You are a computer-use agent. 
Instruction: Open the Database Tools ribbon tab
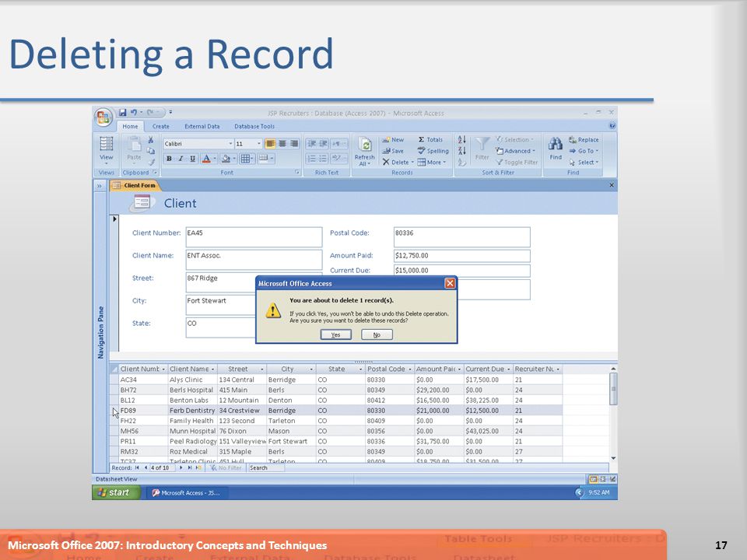254,127
